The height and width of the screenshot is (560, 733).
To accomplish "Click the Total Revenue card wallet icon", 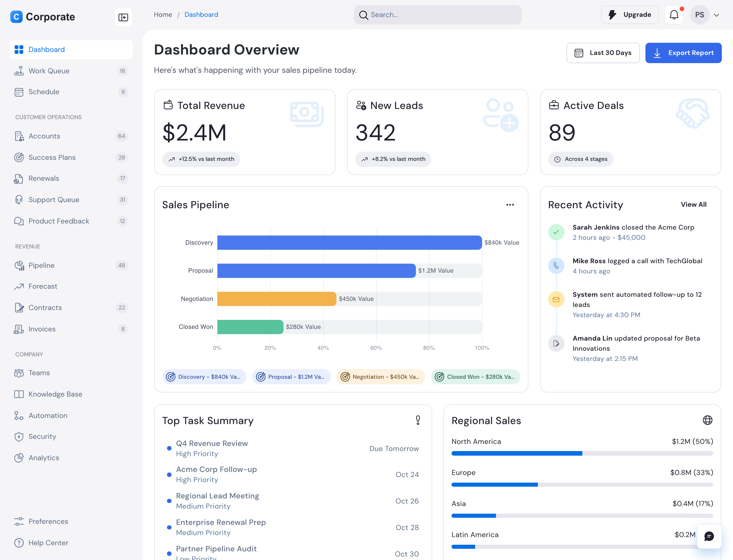I will (x=168, y=105).
